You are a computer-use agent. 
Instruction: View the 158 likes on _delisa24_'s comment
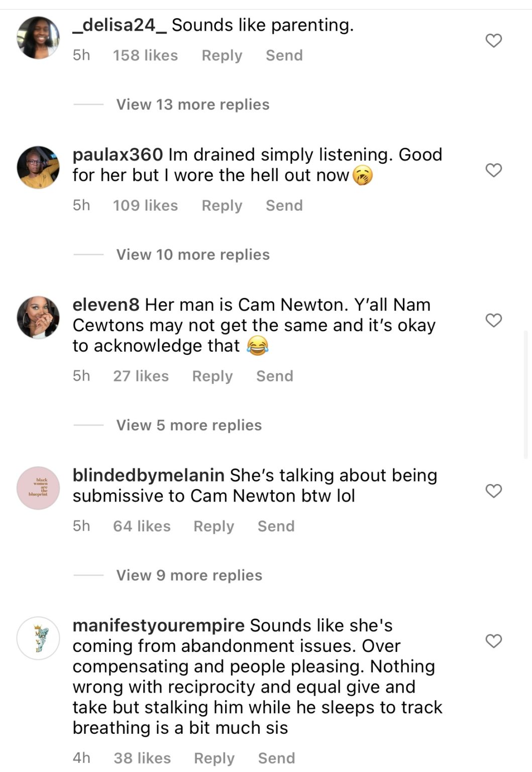pyautogui.click(x=145, y=55)
